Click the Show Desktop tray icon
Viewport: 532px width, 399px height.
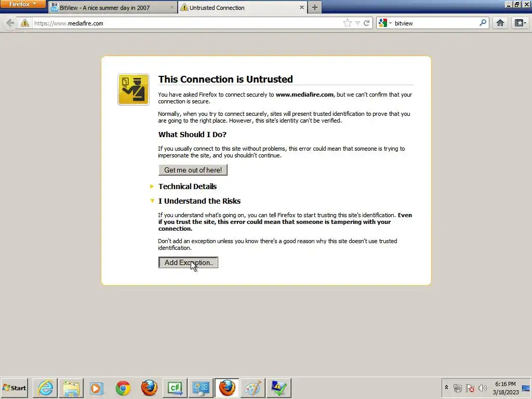[x=526, y=388]
